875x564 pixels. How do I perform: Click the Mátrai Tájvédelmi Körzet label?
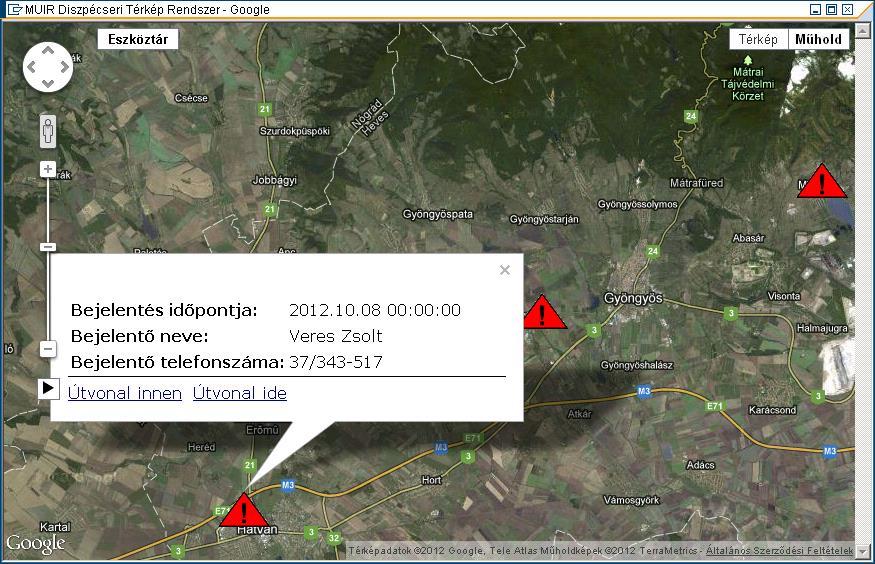(x=748, y=84)
